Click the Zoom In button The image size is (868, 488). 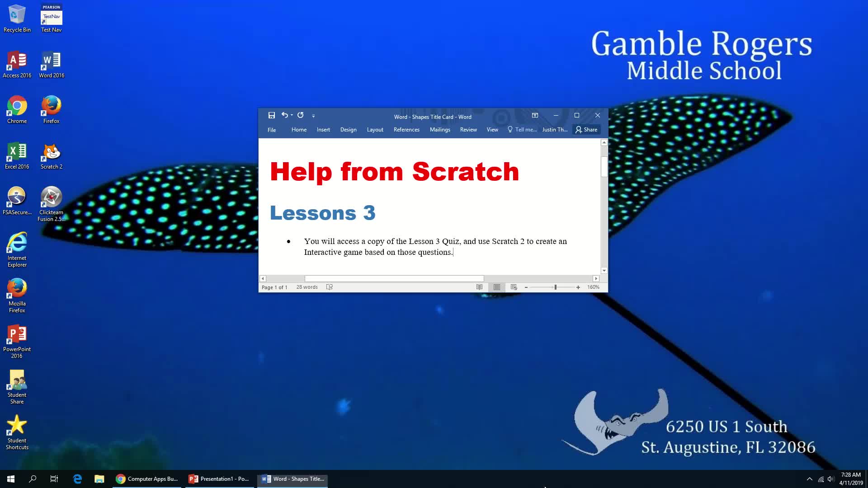578,287
